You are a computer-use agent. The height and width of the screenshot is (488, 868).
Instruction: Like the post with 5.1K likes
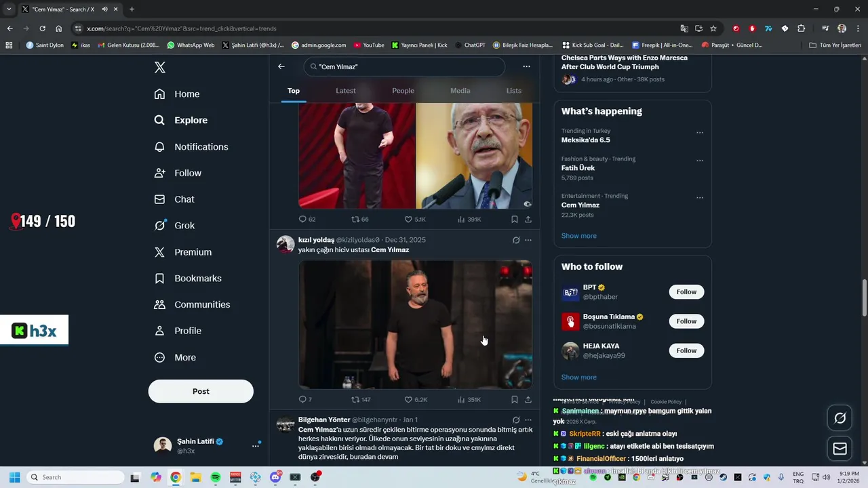click(x=415, y=220)
